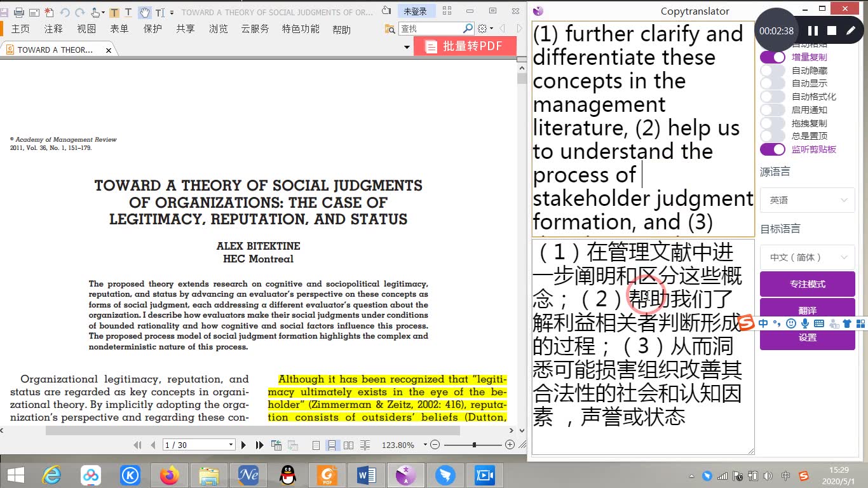The width and height of the screenshot is (868, 488).
Task: Open the tab list dropdown arrow
Action: (x=407, y=47)
